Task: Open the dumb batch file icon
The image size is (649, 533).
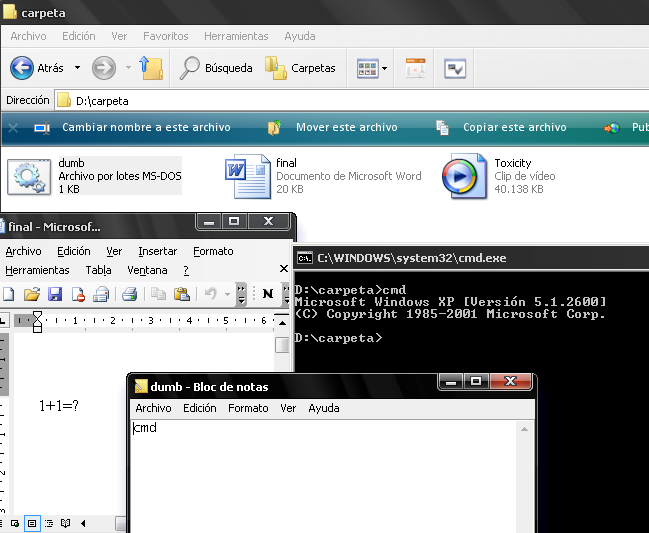Action: point(27,176)
